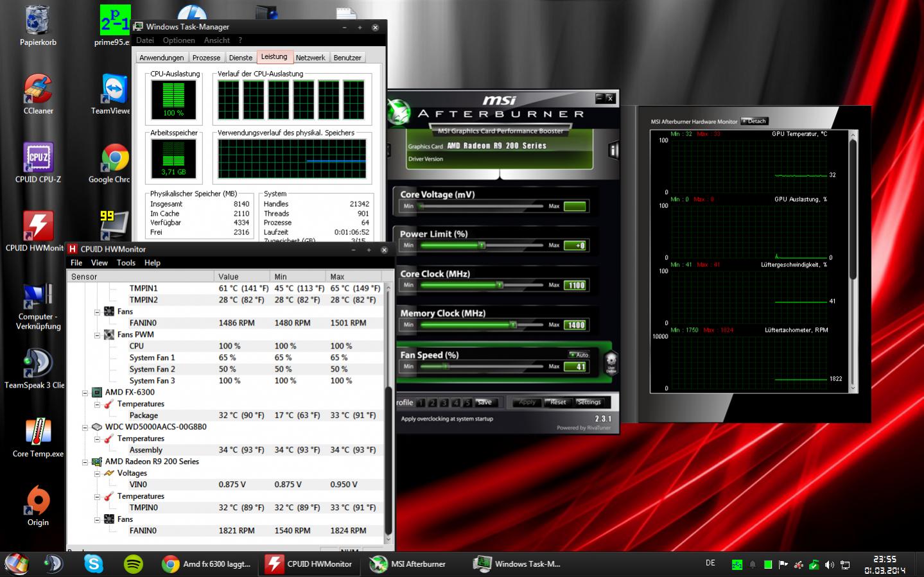This screenshot has width=924, height=577.
Task: Click the Core Clock value field showing 1100
Action: point(575,286)
